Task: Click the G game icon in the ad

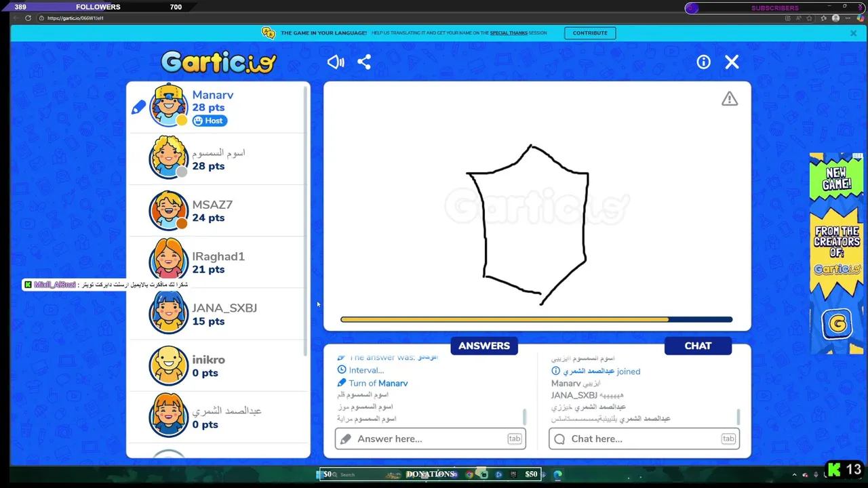Action: pos(837,324)
